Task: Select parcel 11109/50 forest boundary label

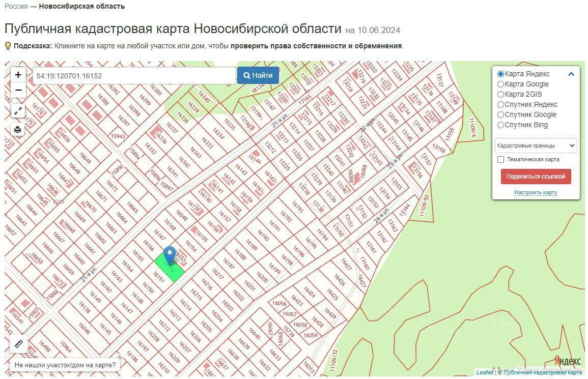Action: (x=424, y=206)
